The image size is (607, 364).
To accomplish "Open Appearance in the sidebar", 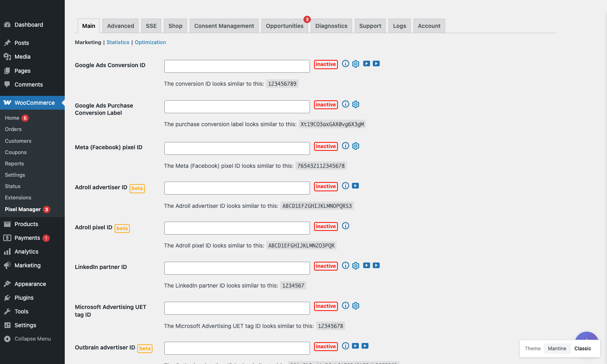I will tap(32, 284).
